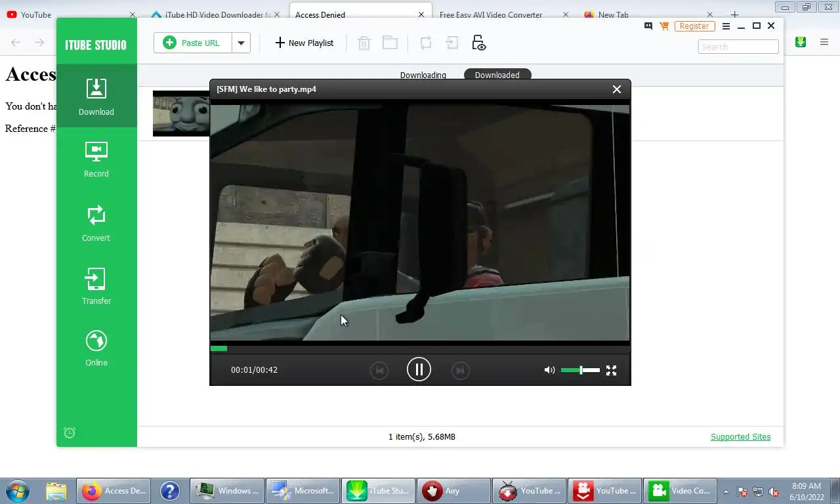
Task: Toggle the private mode lock icon
Action: [478, 43]
